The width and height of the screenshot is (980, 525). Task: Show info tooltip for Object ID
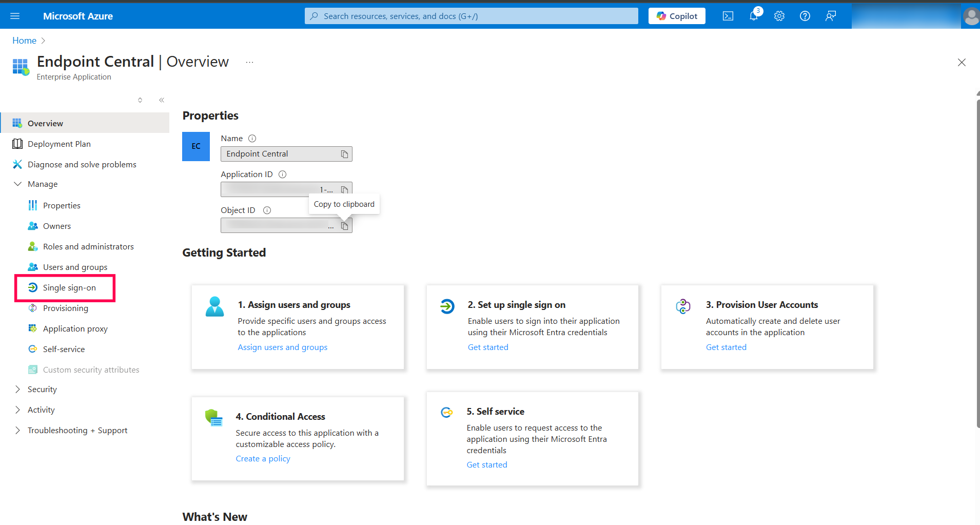pos(267,210)
